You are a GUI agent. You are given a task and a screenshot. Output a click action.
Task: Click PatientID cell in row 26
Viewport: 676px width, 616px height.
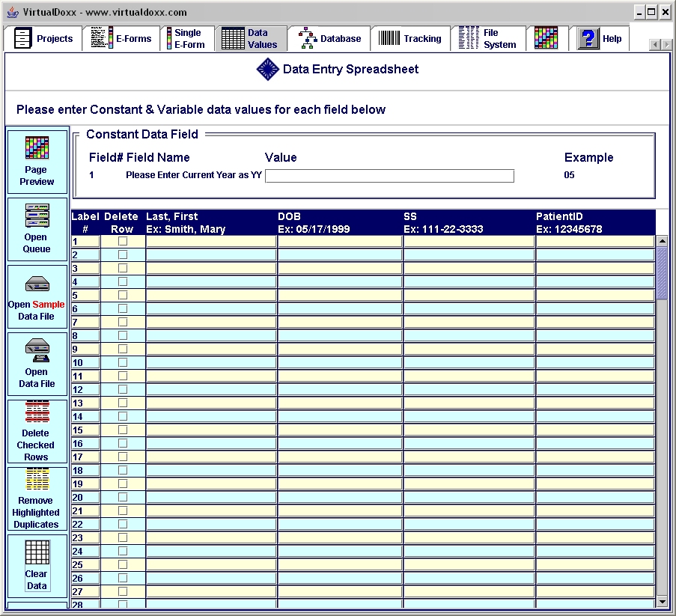tap(595, 578)
